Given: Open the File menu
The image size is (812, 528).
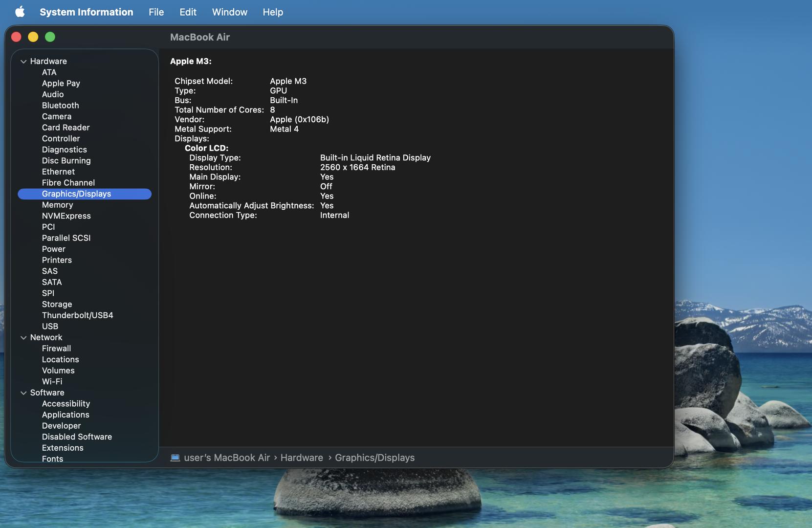Looking at the screenshot, I should [x=156, y=12].
